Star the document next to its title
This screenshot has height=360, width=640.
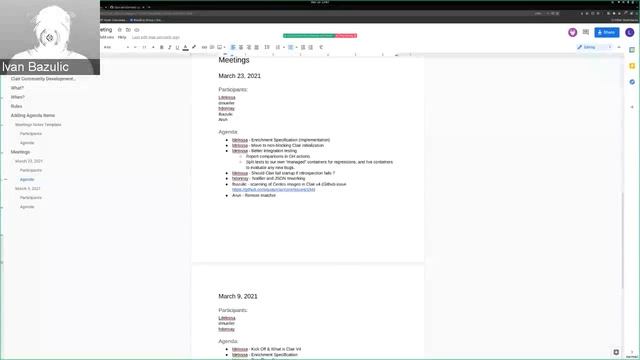tap(120, 30)
